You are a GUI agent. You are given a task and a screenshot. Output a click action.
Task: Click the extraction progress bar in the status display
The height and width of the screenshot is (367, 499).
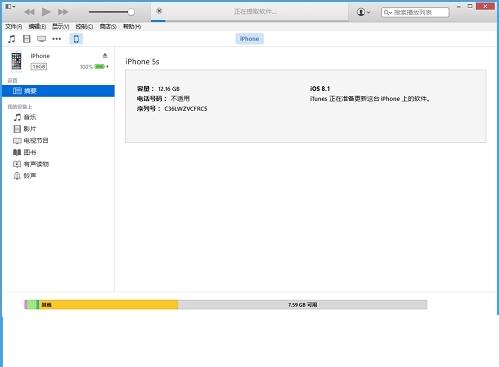(x=249, y=21)
